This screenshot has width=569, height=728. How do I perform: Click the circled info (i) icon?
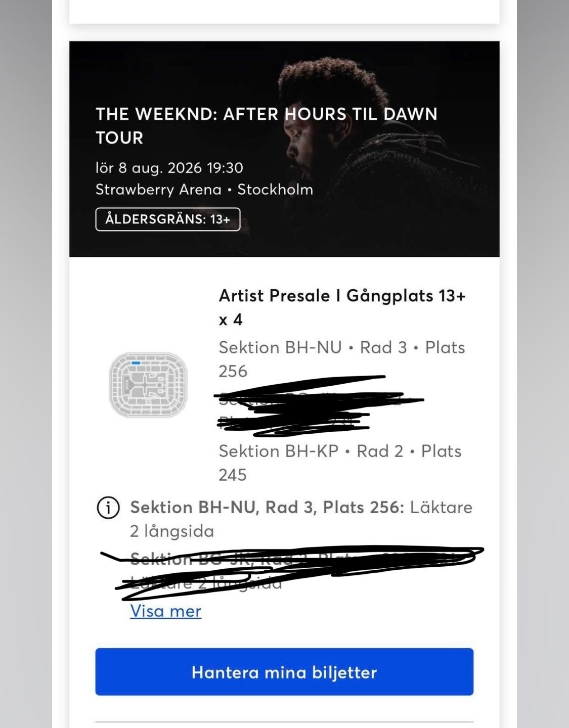pyautogui.click(x=108, y=507)
